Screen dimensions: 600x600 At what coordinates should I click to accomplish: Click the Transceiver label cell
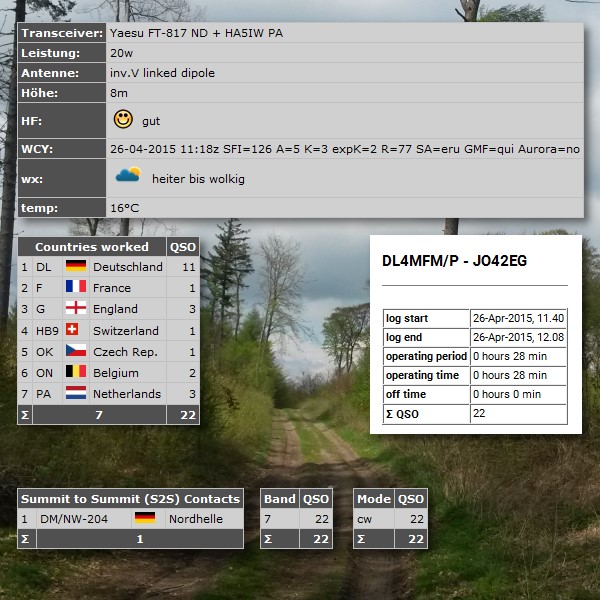point(62,32)
